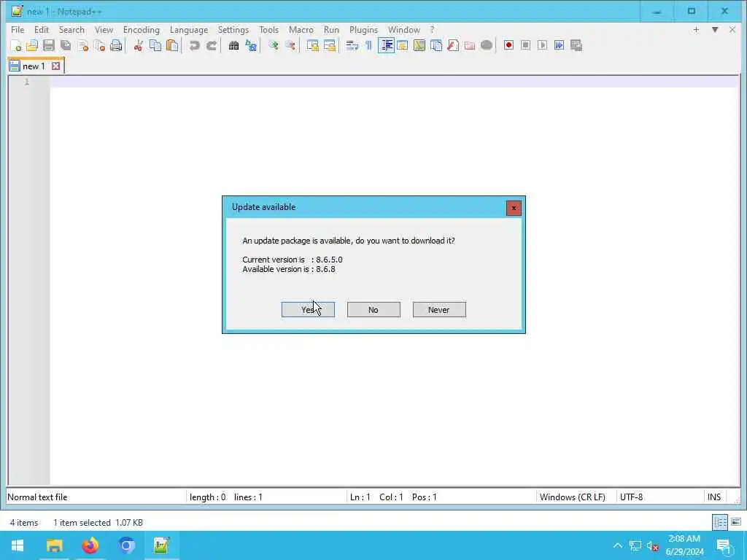Open the Window menu
The image size is (747, 560).
point(404,29)
